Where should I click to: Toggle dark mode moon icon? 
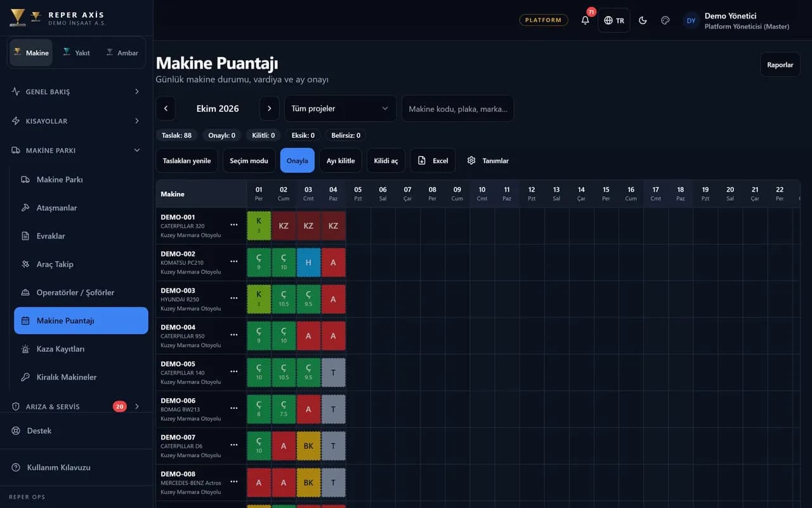point(643,20)
